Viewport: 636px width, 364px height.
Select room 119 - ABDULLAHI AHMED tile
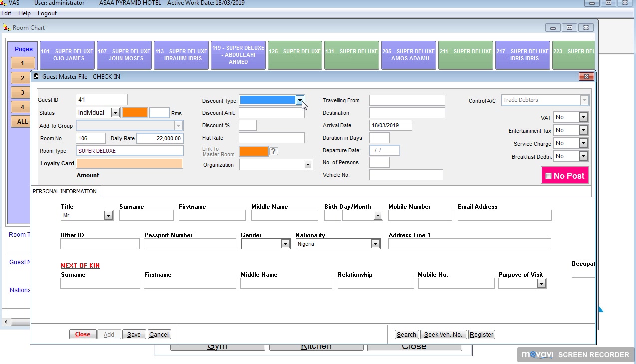[x=238, y=55]
